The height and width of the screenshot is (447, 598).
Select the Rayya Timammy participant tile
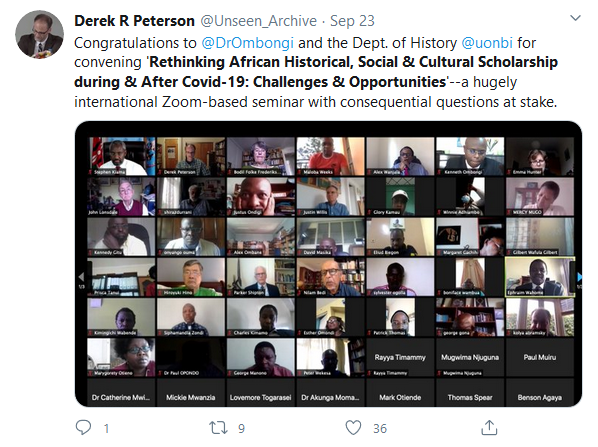pos(400,357)
